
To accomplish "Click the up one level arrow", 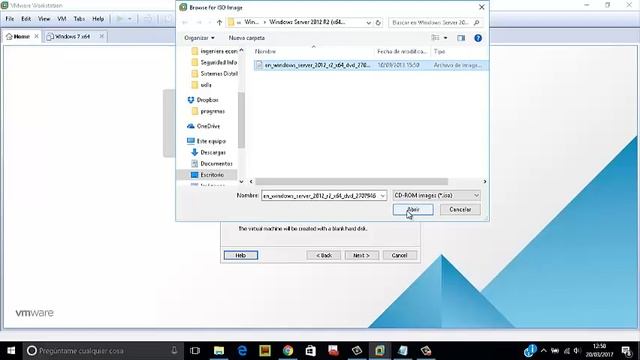I will coord(219,22).
